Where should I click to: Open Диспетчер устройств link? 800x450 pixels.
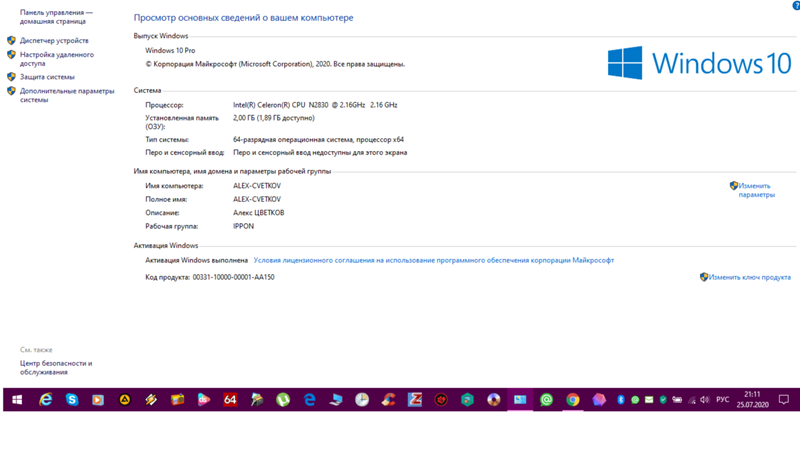[x=54, y=40]
